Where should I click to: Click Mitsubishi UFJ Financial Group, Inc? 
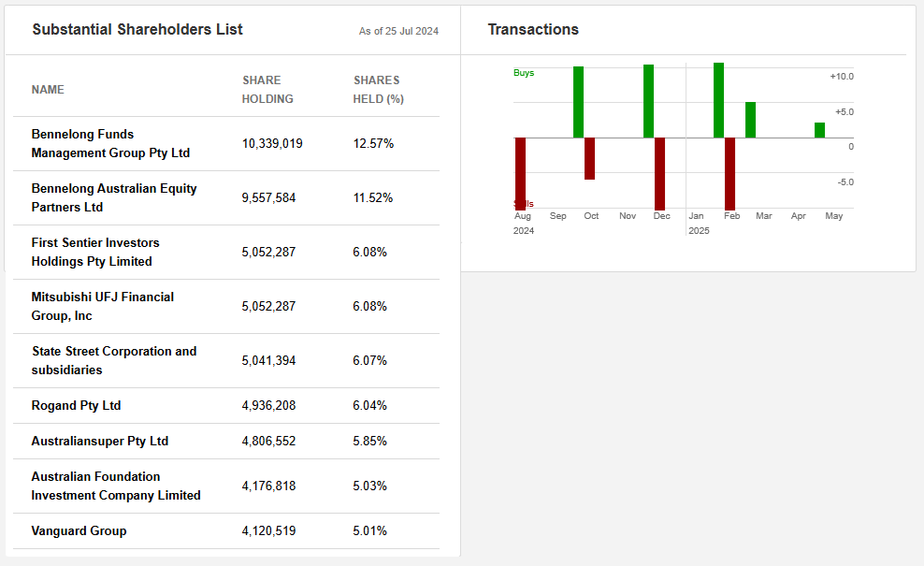[103, 306]
